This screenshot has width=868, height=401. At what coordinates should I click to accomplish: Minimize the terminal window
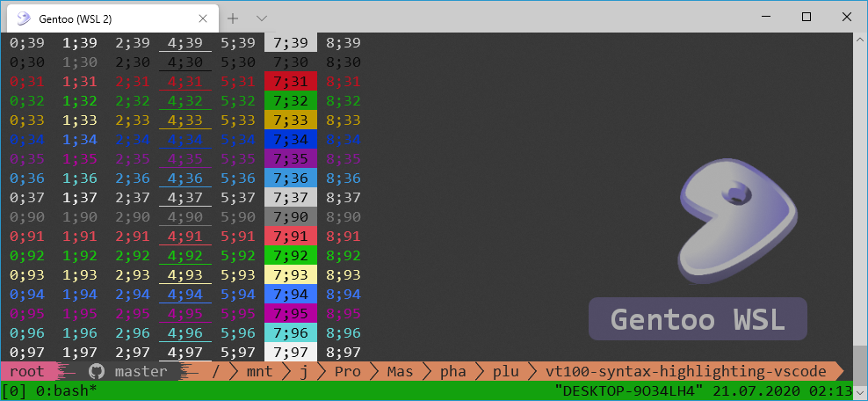(767, 17)
